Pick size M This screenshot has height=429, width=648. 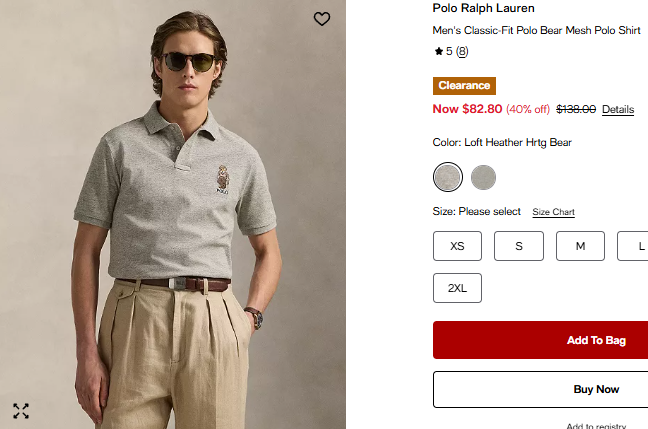(x=580, y=246)
